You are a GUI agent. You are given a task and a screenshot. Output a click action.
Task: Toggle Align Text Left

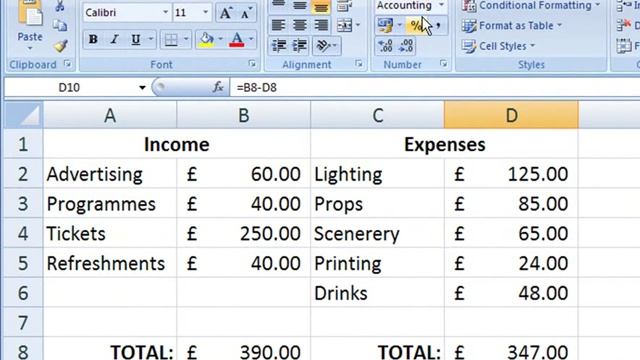pyautogui.click(x=278, y=25)
